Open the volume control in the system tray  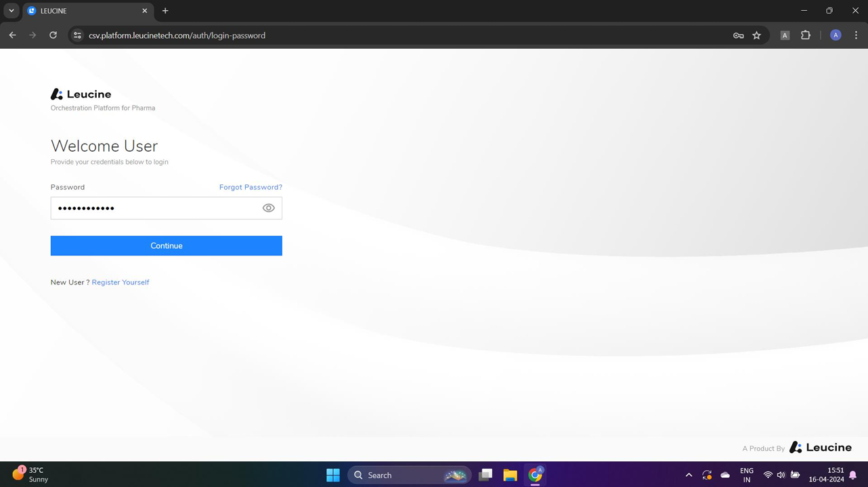click(781, 475)
